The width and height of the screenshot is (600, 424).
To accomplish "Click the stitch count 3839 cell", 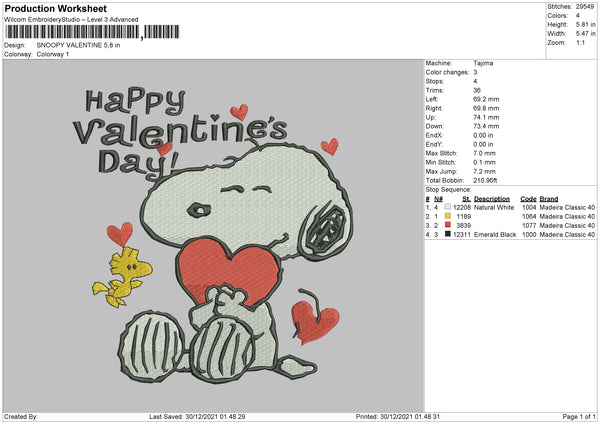I will point(463,225).
